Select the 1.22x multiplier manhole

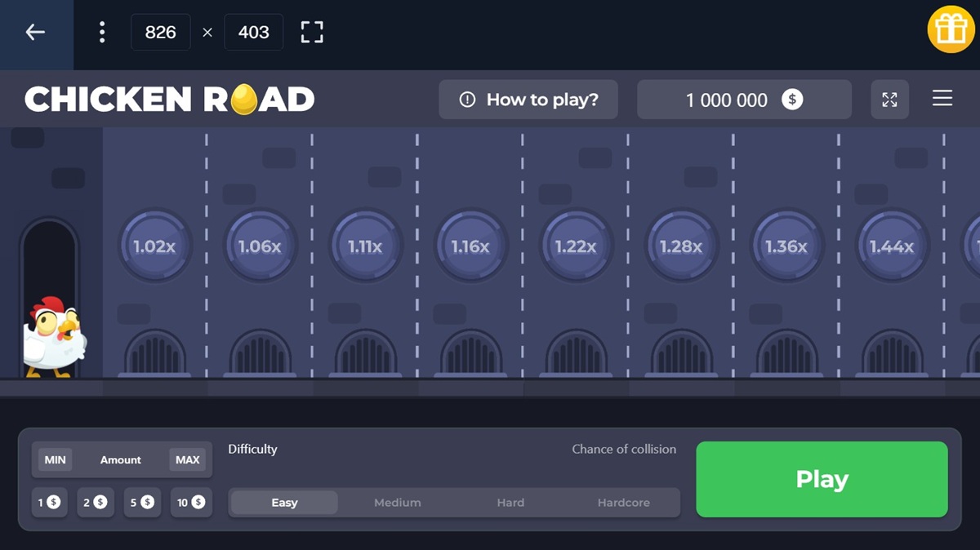point(576,246)
